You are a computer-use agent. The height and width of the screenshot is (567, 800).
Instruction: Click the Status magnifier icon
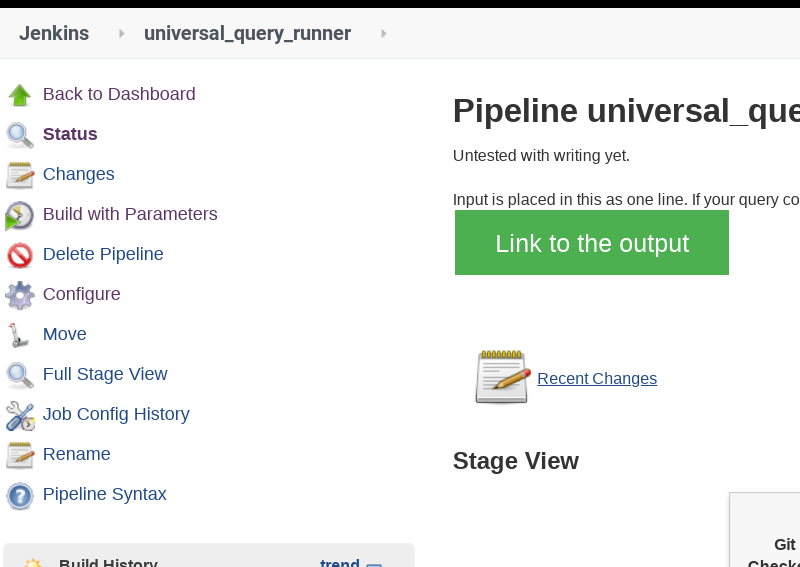[x=20, y=135]
